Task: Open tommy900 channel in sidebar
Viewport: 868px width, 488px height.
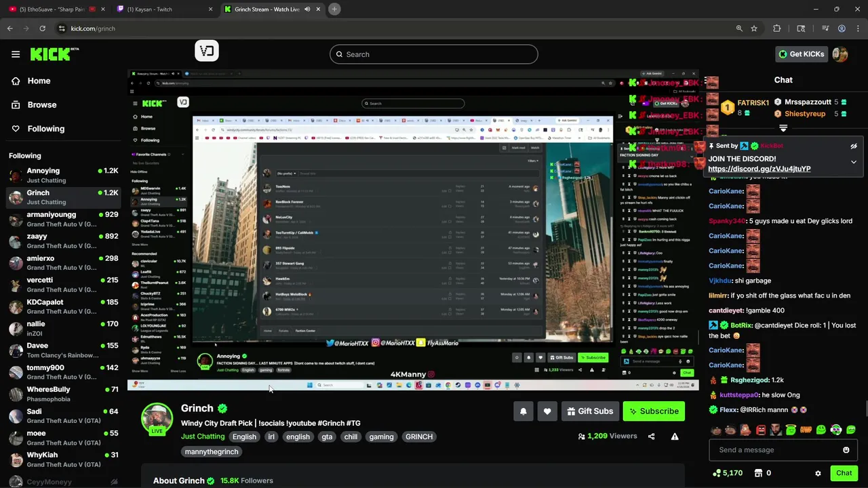Action: (63, 372)
